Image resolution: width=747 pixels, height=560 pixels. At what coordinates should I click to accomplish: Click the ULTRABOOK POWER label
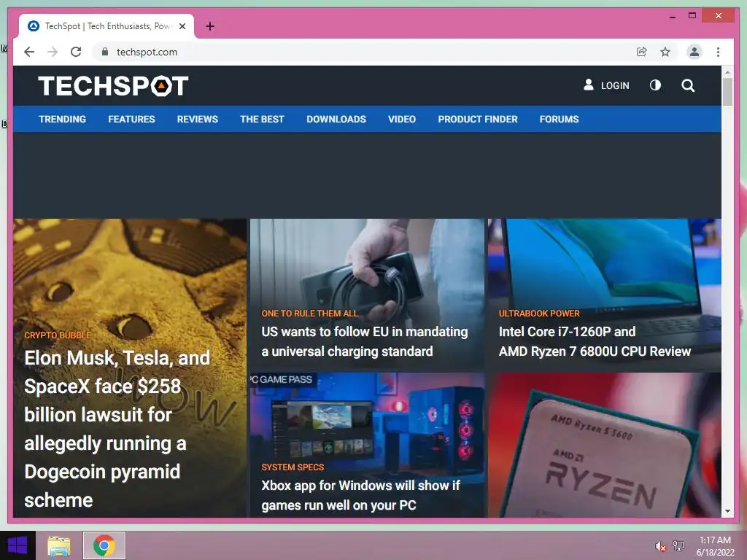(x=539, y=314)
